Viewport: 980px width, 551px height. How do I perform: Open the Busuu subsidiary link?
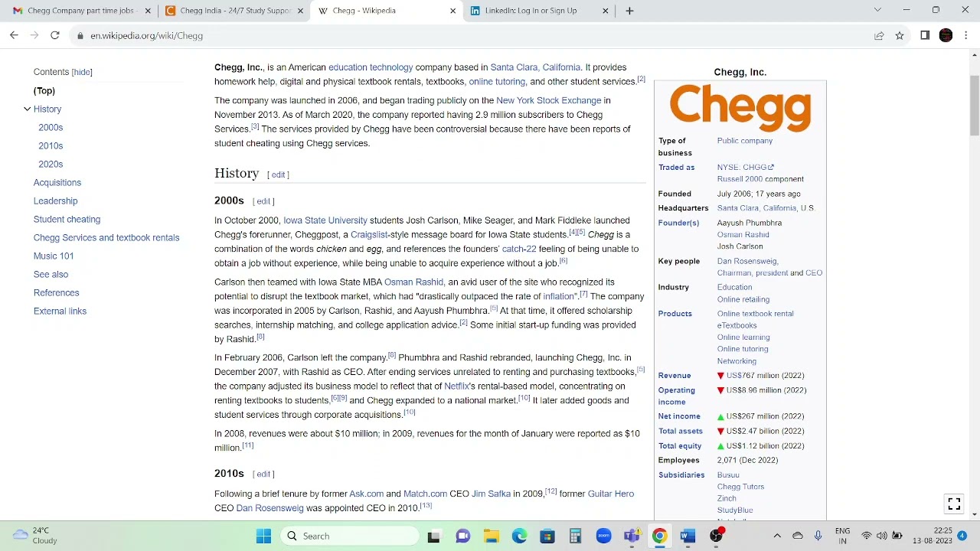(728, 475)
